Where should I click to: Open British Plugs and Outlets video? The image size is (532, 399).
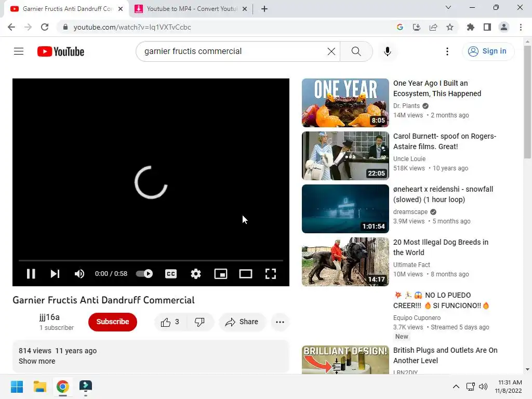(x=445, y=355)
